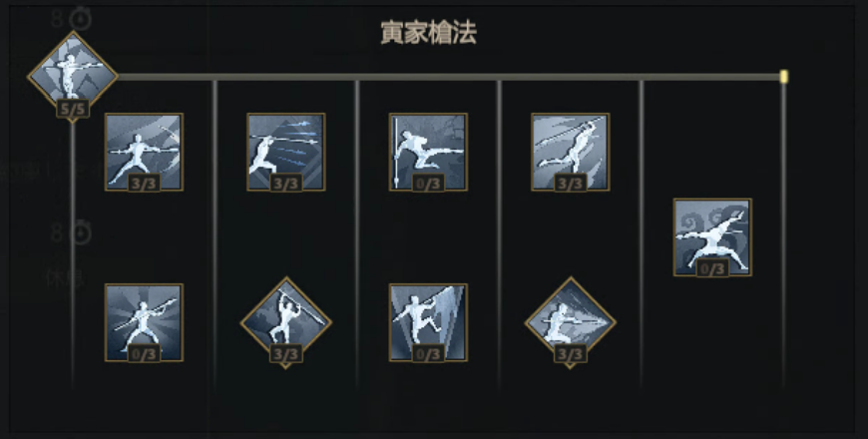Click the 5/5 level badge under the root skill
868x439 pixels.
tap(73, 109)
